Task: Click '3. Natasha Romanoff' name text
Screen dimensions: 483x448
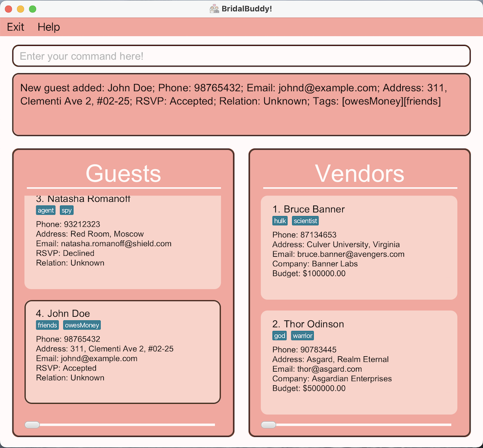Action: pyautogui.click(x=83, y=199)
